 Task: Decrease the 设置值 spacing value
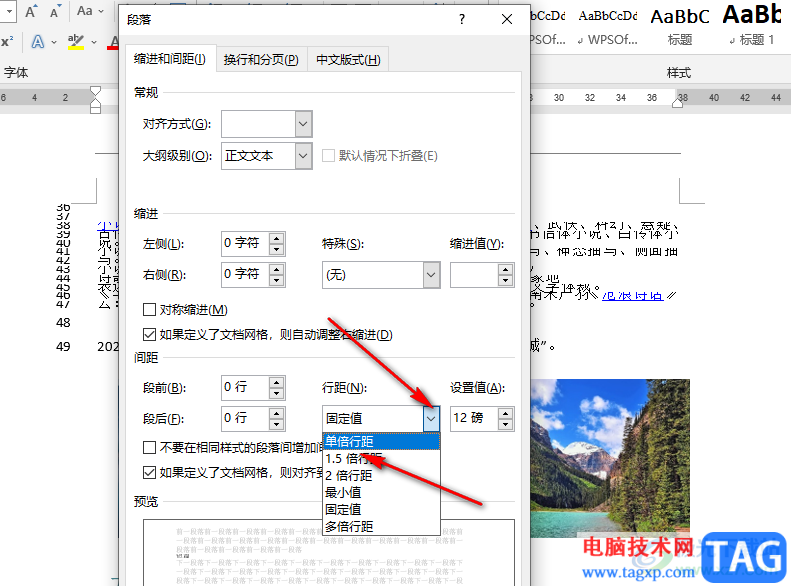(505, 425)
